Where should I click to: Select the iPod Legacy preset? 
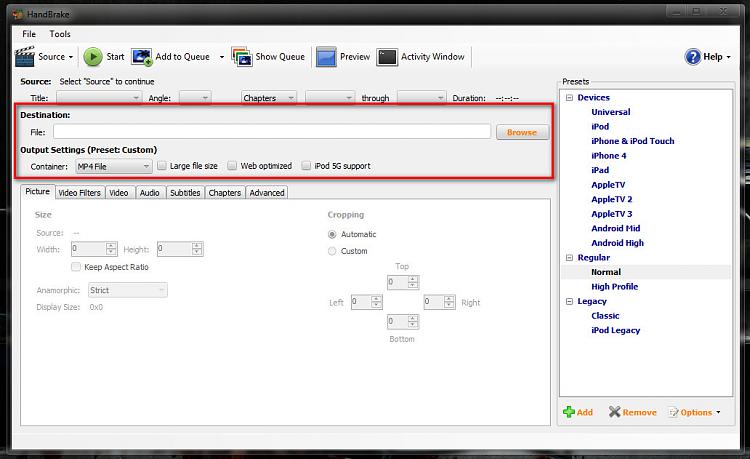point(616,330)
